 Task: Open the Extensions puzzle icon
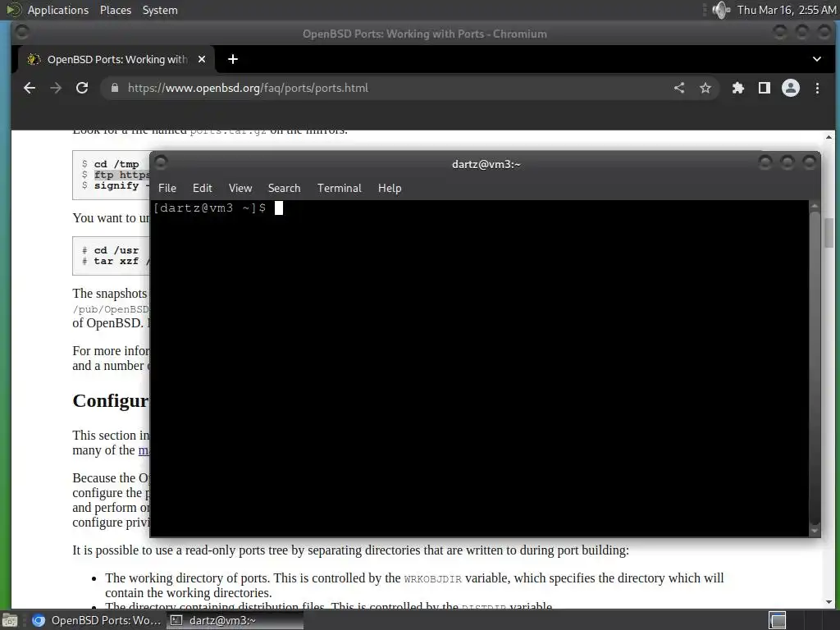point(738,88)
